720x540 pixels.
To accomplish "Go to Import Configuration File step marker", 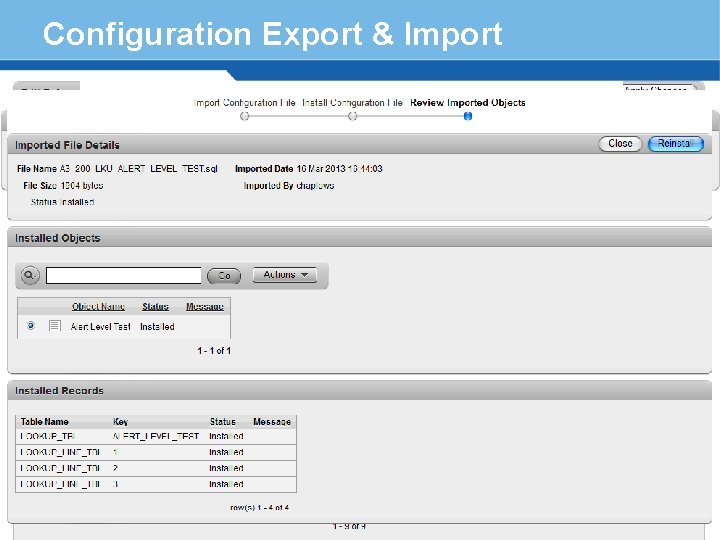I will pyautogui.click(x=245, y=116).
